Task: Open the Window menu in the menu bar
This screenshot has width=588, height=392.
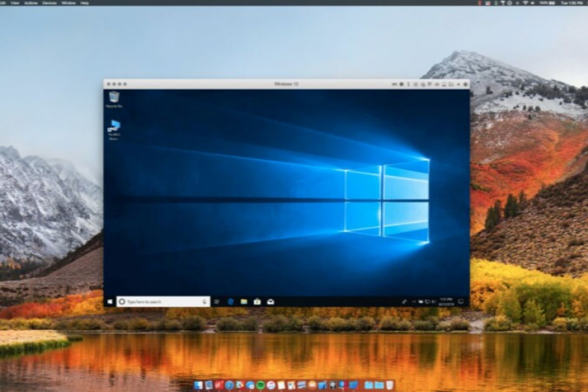Action: click(x=69, y=2)
